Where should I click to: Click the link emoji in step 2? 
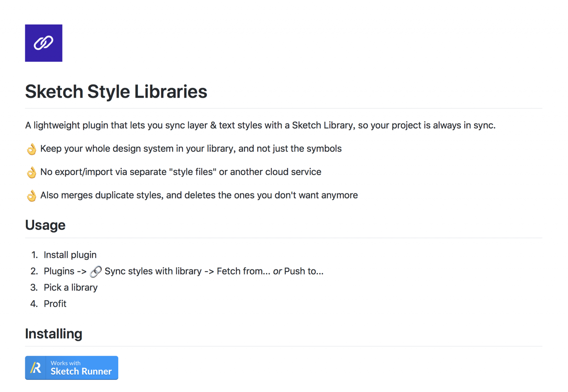pyautogui.click(x=96, y=272)
